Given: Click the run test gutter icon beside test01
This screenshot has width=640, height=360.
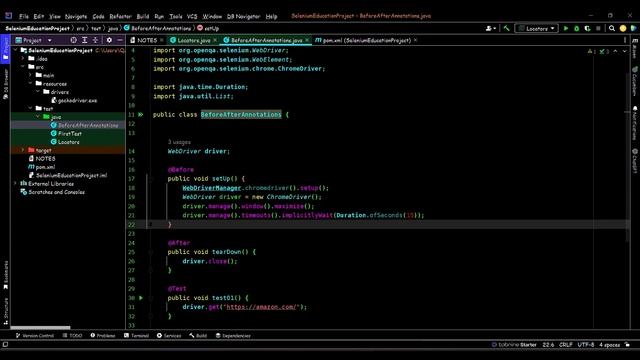Looking at the screenshot, I should pyautogui.click(x=141, y=298).
